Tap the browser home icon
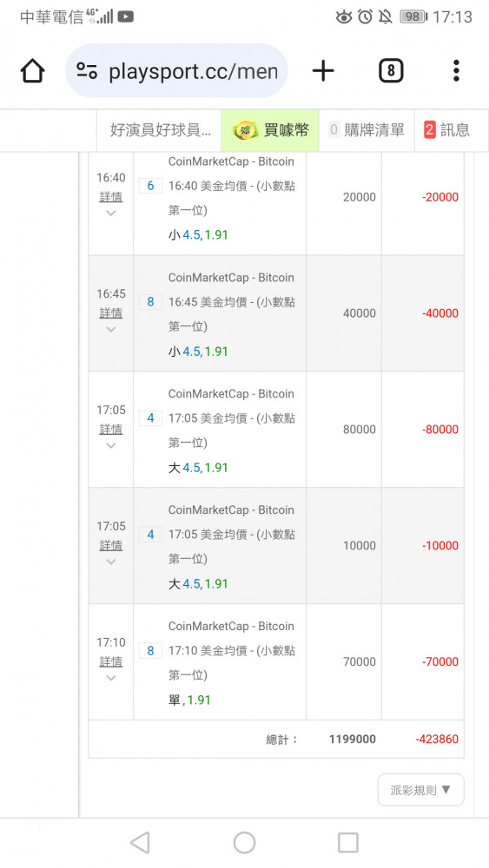This screenshot has width=489, height=868. pyautogui.click(x=33, y=71)
